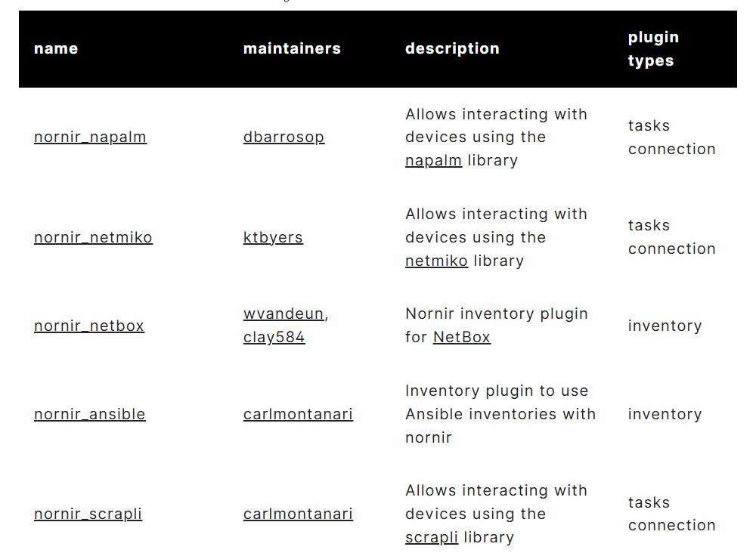756x556 pixels.
Task: Select the "description" column header
Action: [452, 48]
